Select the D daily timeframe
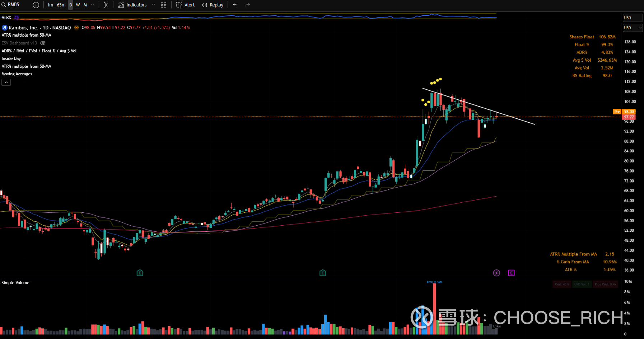 click(71, 5)
